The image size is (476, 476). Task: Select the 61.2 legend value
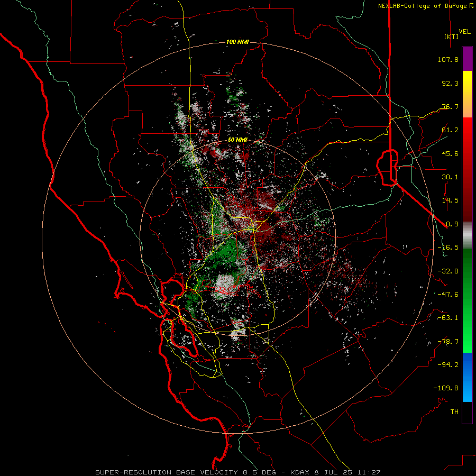point(450,130)
